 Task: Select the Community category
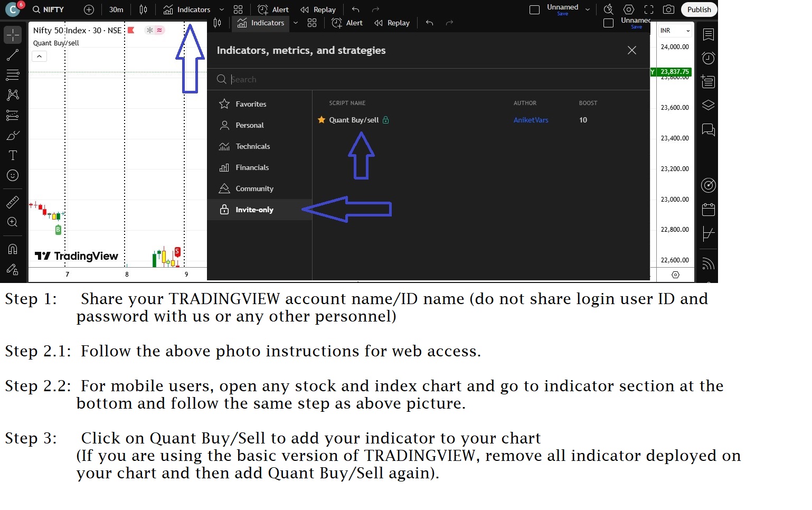tap(259, 188)
